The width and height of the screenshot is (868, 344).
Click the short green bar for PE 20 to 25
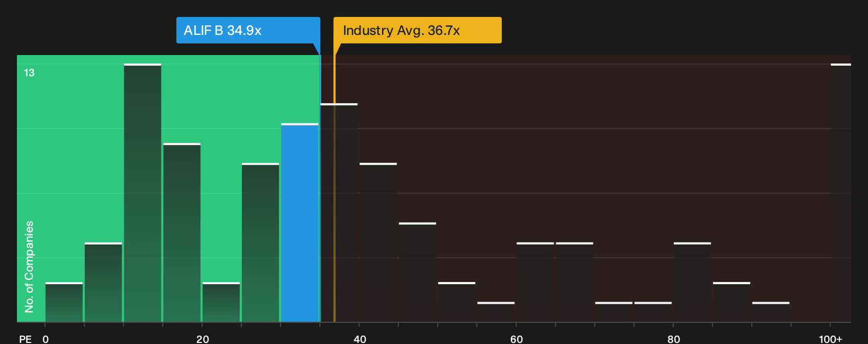[221, 302]
